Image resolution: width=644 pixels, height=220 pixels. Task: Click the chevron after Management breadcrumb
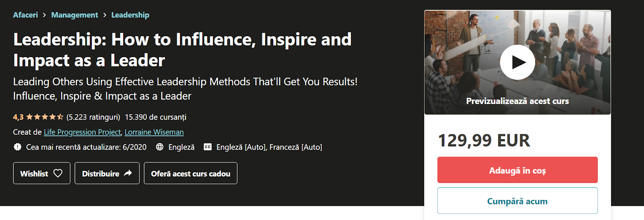(x=105, y=15)
